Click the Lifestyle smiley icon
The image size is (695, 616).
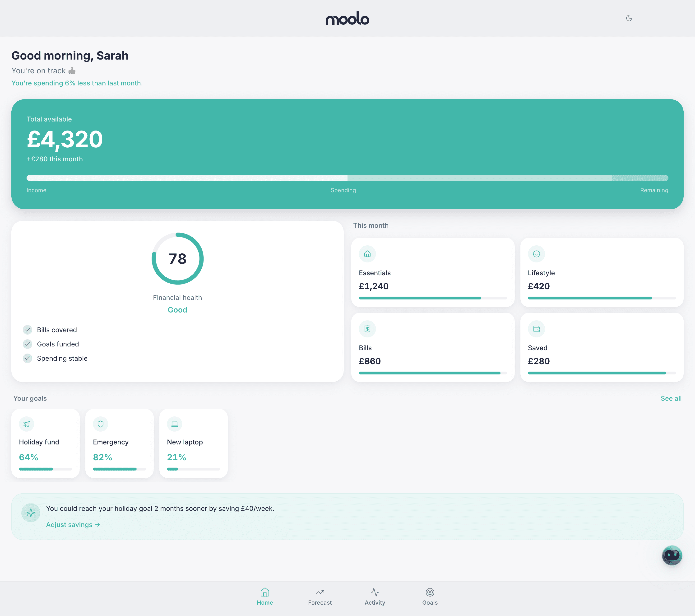(x=536, y=254)
